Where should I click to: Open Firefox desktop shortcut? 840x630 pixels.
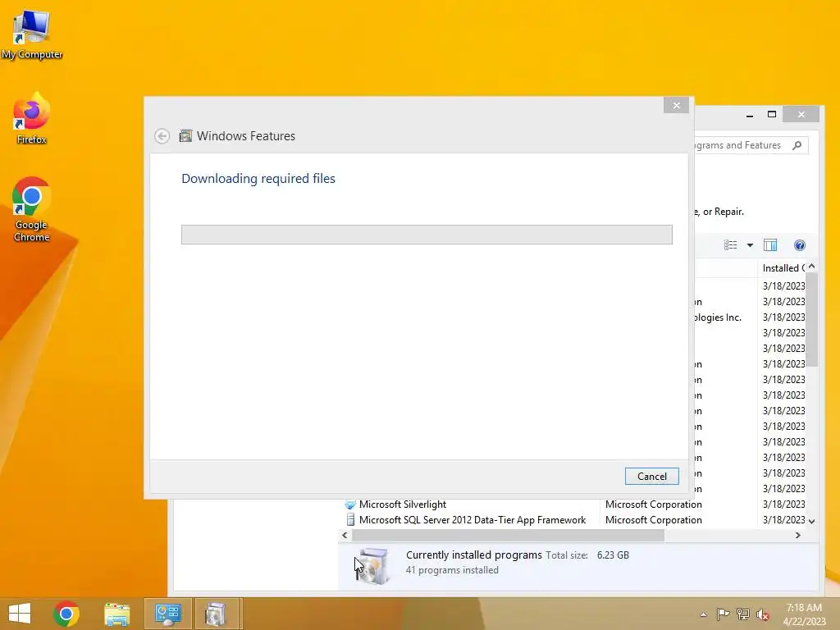(x=32, y=119)
